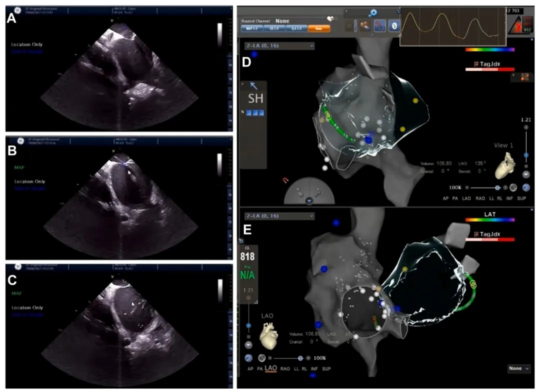Open the None dropdown at bottom right
540x392 pixels.
coord(518,368)
